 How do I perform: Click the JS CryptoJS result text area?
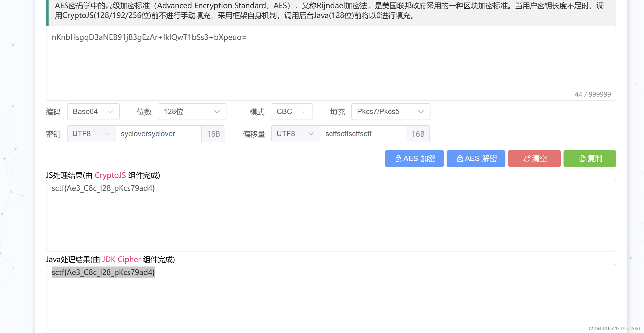tap(331, 216)
